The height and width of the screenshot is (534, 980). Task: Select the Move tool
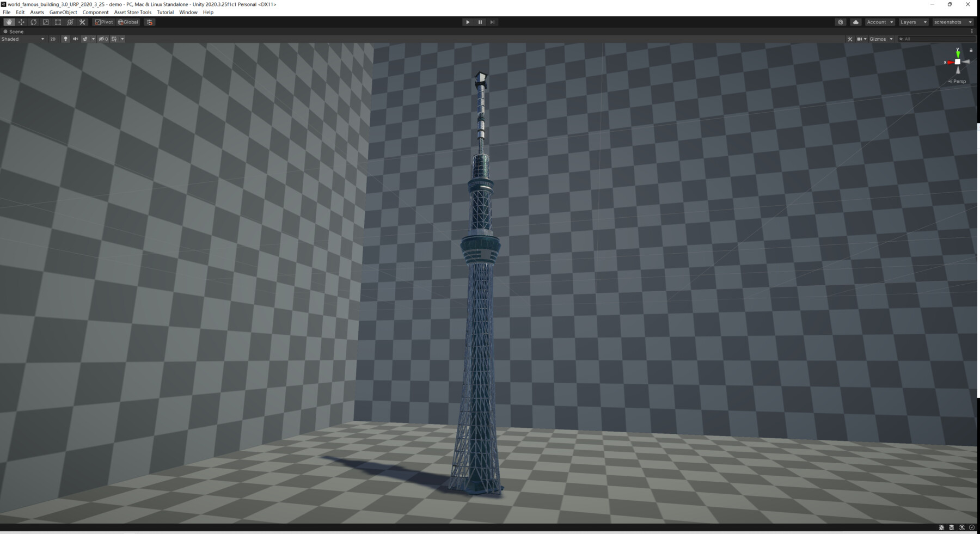pyautogui.click(x=21, y=22)
